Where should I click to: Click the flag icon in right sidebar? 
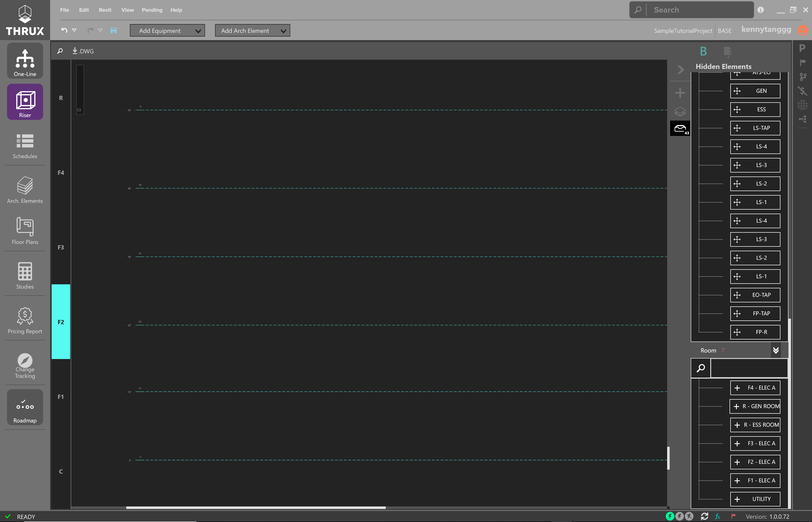pos(802,63)
